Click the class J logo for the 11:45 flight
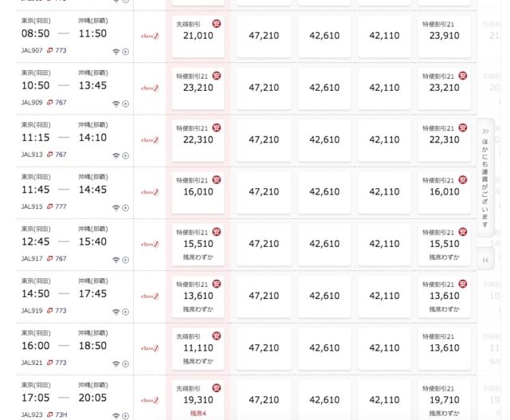The width and height of the screenshot is (510, 420). [x=150, y=192]
